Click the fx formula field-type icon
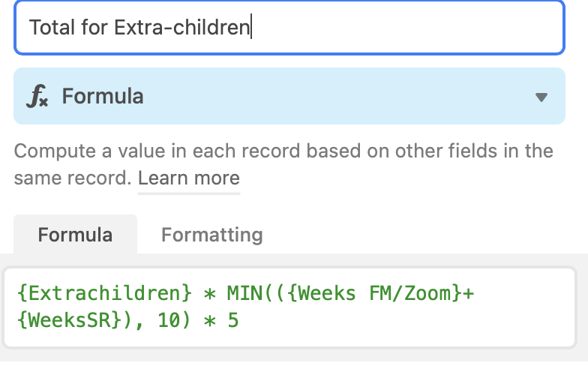The height and width of the screenshot is (375, 588). tap(37, 96)
